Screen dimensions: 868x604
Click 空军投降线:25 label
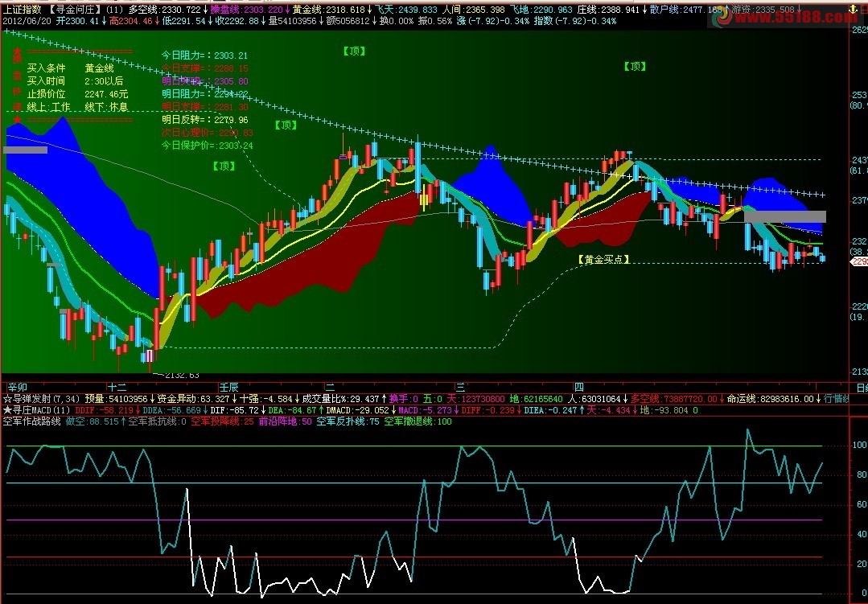click(222, 422)
